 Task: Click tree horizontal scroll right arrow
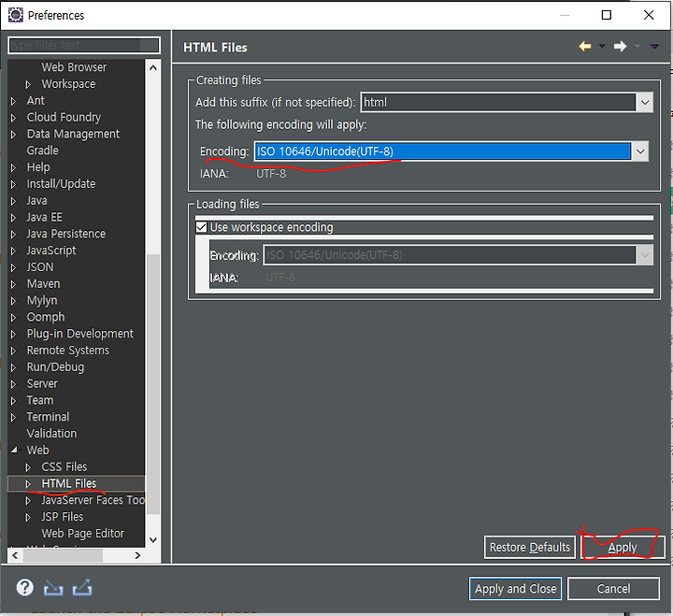[x=137, y=555]
